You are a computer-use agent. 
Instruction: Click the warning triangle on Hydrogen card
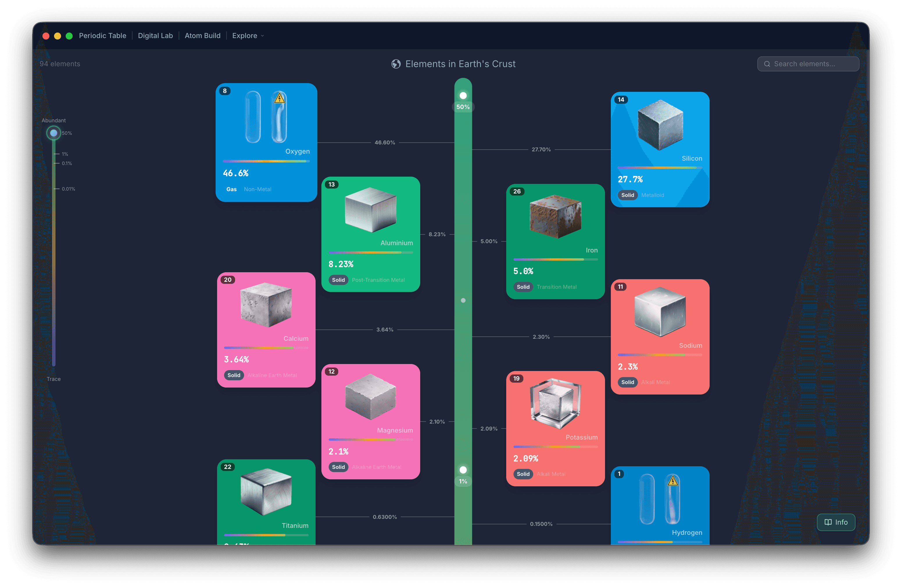coord(673,481)
